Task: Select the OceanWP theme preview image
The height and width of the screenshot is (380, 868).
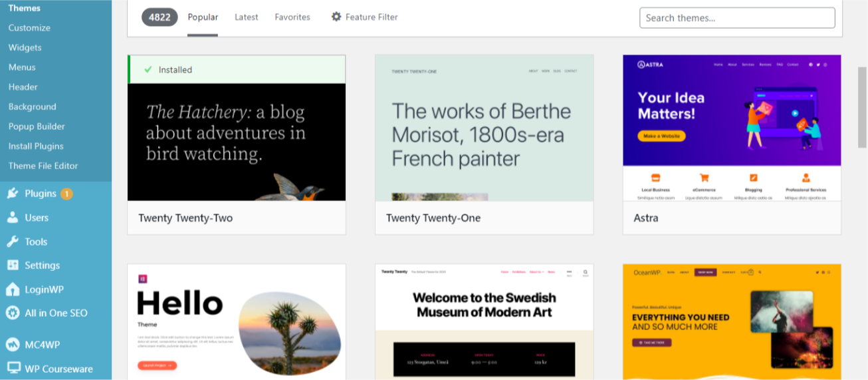Action: (x=732, y=322)
